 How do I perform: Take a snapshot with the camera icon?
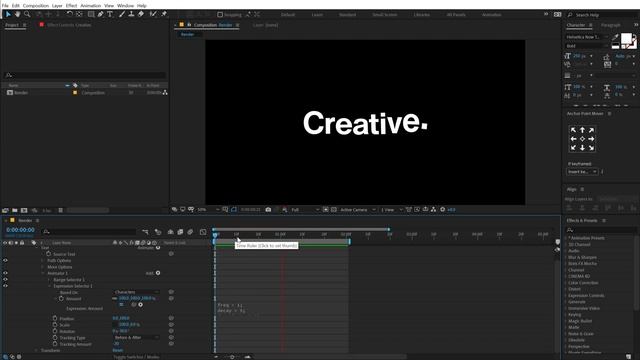(268, 209)
